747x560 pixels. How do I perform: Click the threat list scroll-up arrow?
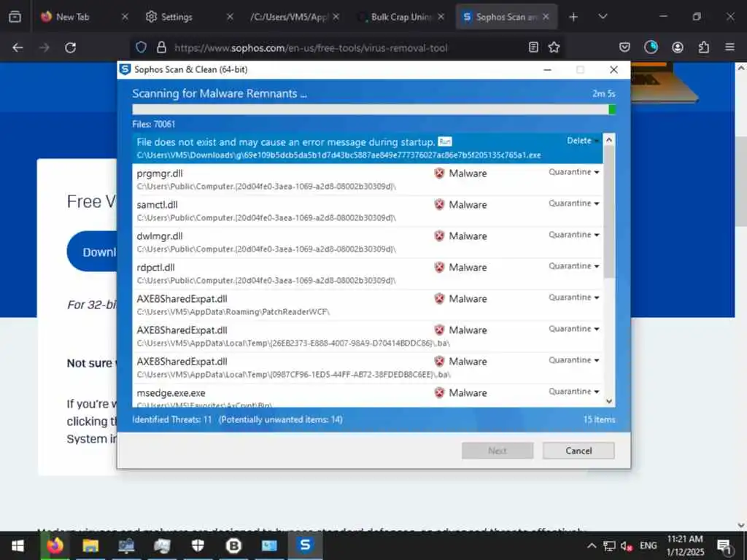[609, 140]
